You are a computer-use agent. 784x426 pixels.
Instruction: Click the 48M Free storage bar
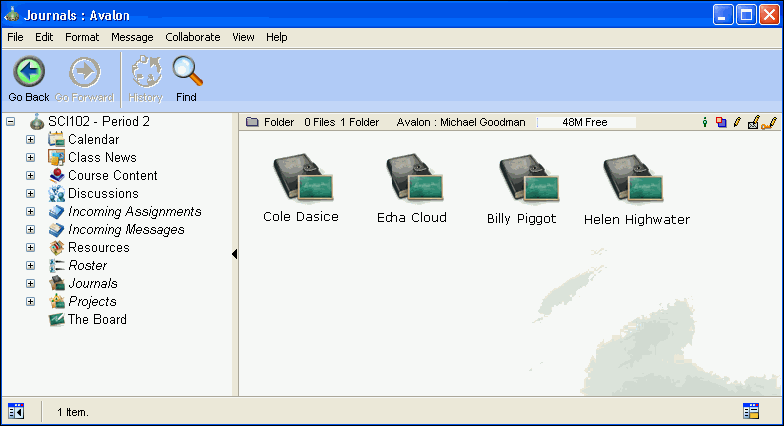tap(586, 122)
